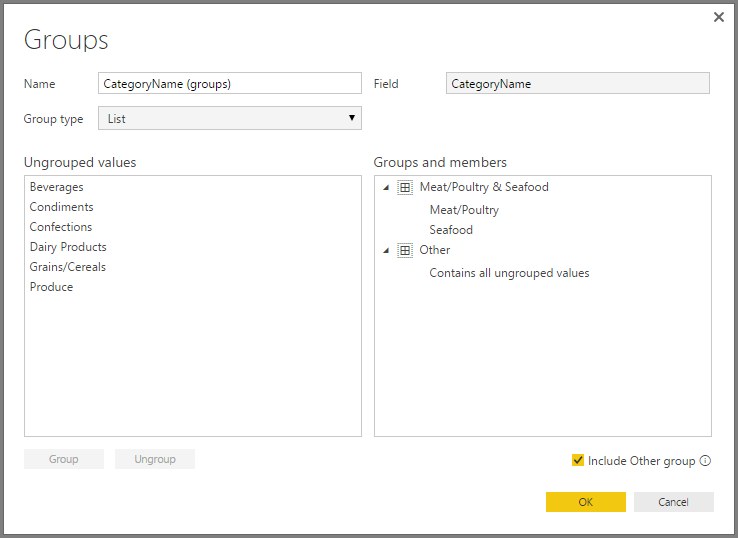The width and height of the screenshot is (738, 538).
Task: Select Beverages in Ungrouped values
Action: [56, 187]
